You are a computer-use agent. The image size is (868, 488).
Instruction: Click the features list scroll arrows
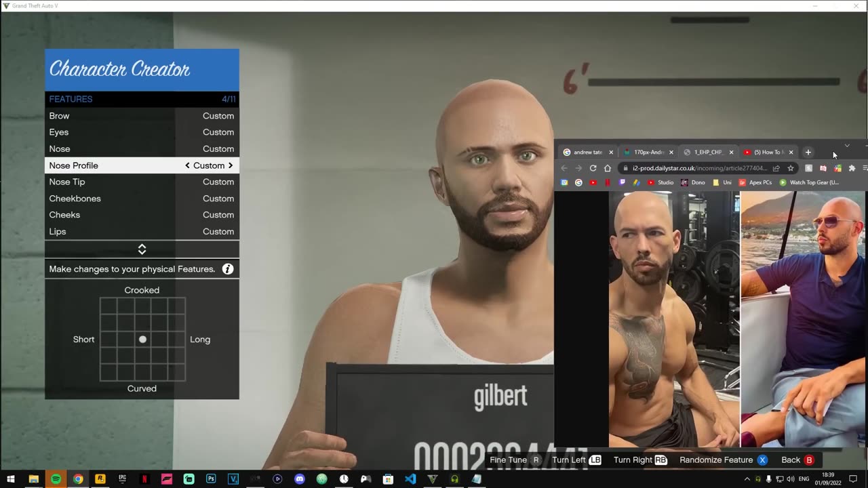pos(142,249)
